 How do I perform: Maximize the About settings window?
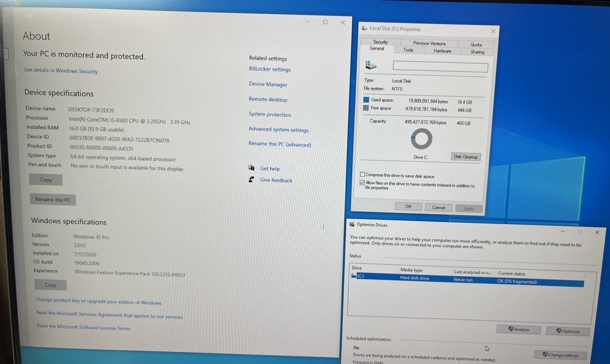coord(325,22)
